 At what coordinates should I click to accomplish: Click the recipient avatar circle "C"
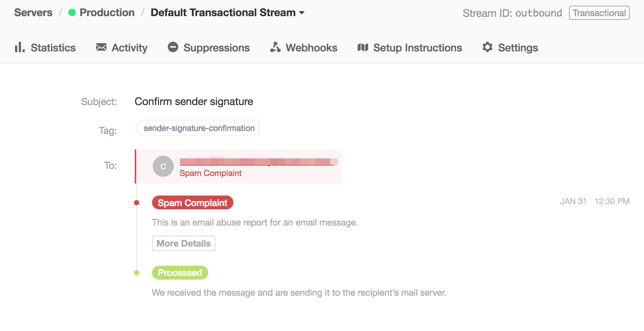click(x=163, y=166)
